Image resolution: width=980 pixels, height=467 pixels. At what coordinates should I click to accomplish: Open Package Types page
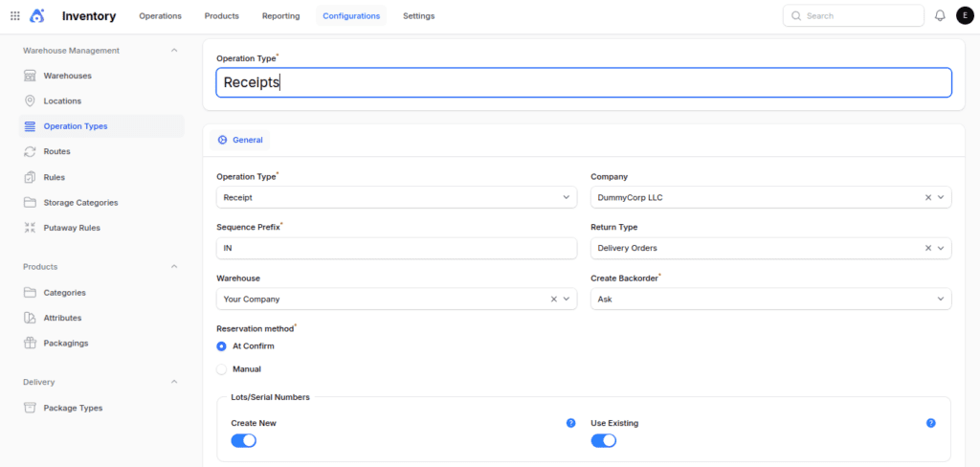coord(73,408)
